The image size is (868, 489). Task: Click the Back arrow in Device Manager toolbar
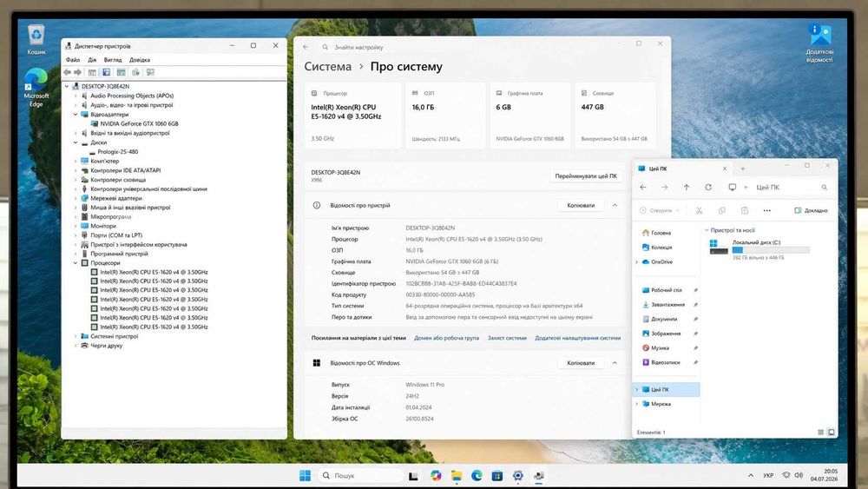(67, 72)
